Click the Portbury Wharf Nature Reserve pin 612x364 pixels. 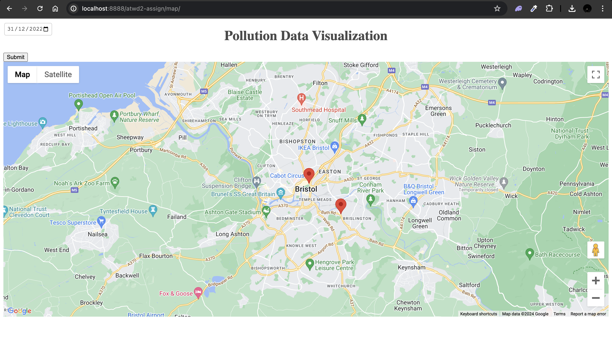(x=114, y=116)
